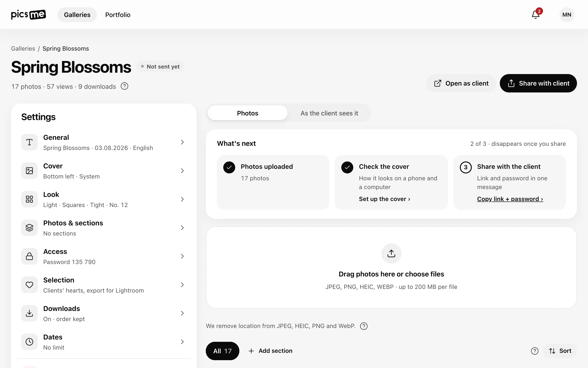The height and width of the screenshot is (368, 588).
Task: Open the MN profile avatar
Action: (x=567, y=14)
